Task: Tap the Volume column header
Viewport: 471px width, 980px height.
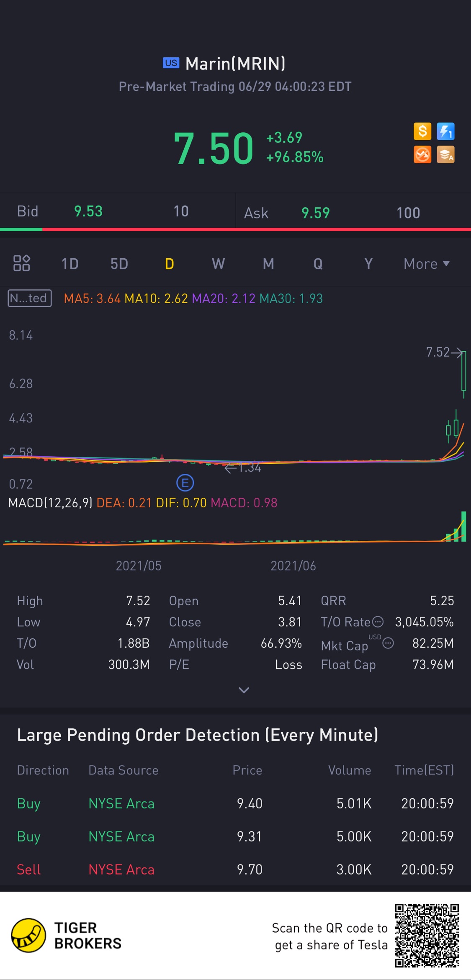Action: tap(350, 770)
